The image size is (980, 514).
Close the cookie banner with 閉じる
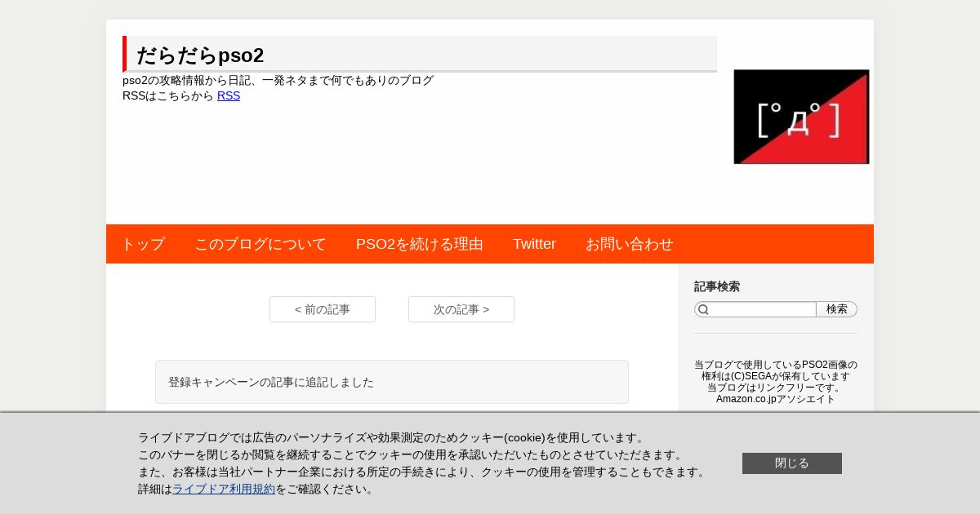point(792,463)
